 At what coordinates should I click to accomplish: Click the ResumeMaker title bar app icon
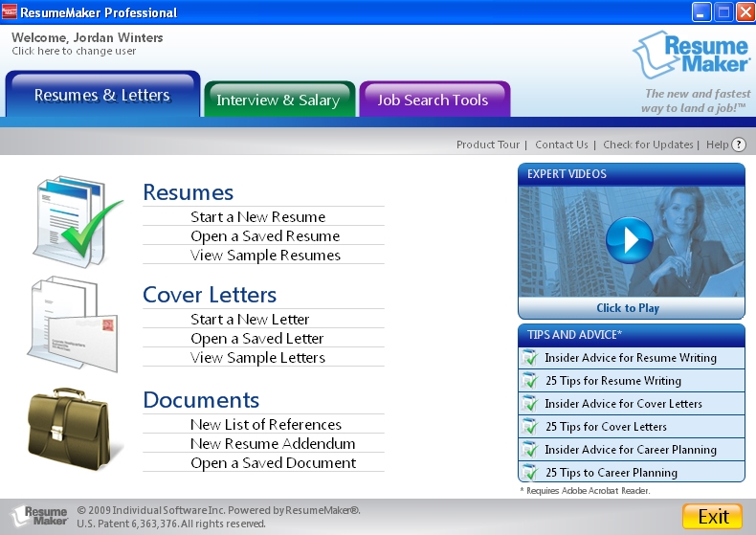tap(10, 11)
